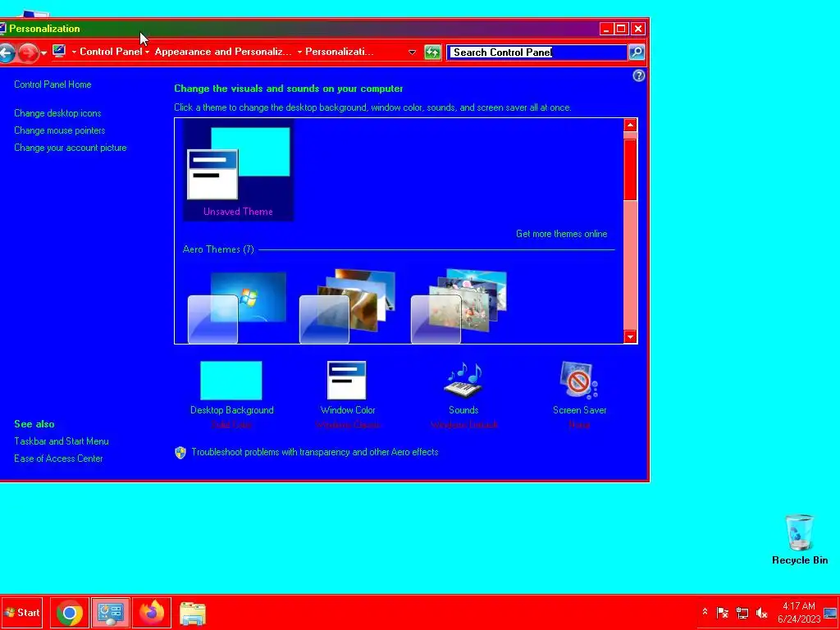Viewport: 840px width, 630px height.
Task: Expand the arrow after Control Panel breadcrumb
Action: tap(148, 52)
